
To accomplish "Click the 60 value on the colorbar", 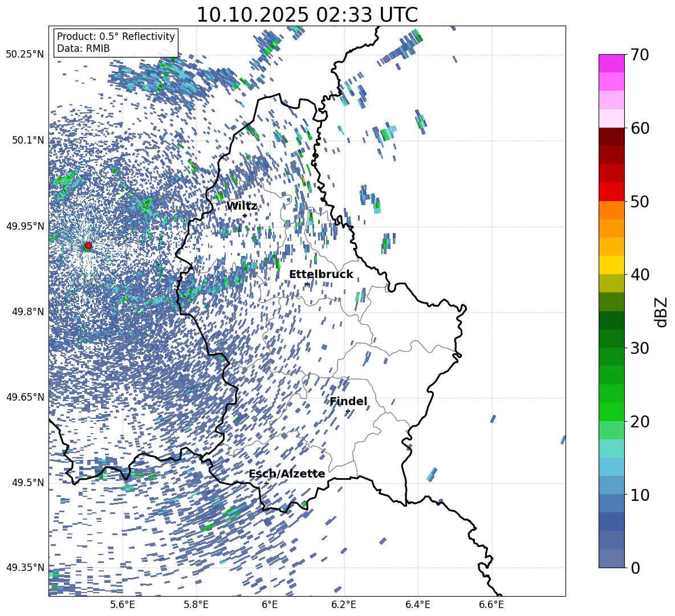I will click(x=640, y=128).
